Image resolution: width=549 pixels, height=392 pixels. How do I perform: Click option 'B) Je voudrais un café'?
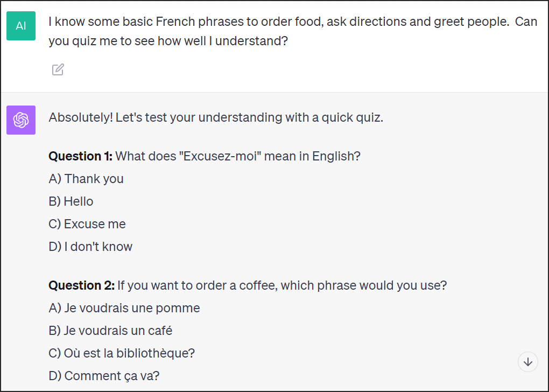111,331
